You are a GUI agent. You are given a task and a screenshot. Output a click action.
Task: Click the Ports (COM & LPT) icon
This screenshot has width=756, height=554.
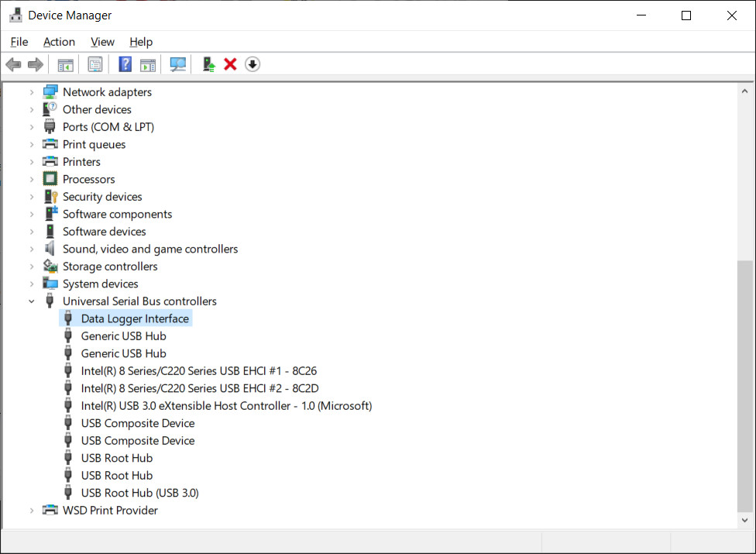click(x=50, y=127)
